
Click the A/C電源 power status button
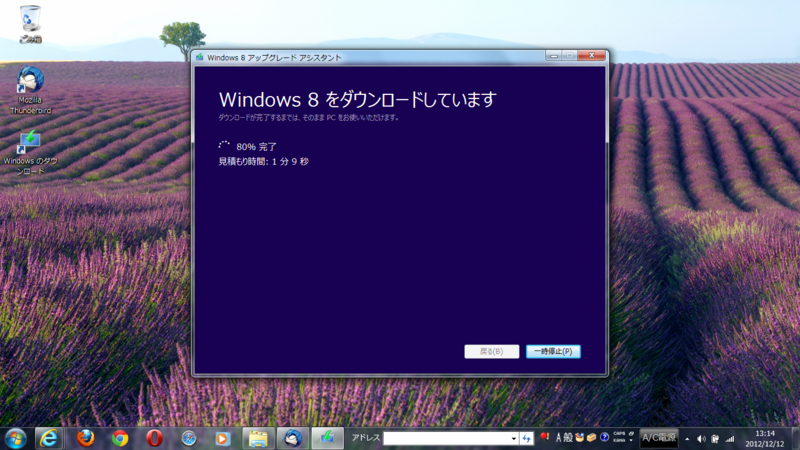[x=659, y=438]
